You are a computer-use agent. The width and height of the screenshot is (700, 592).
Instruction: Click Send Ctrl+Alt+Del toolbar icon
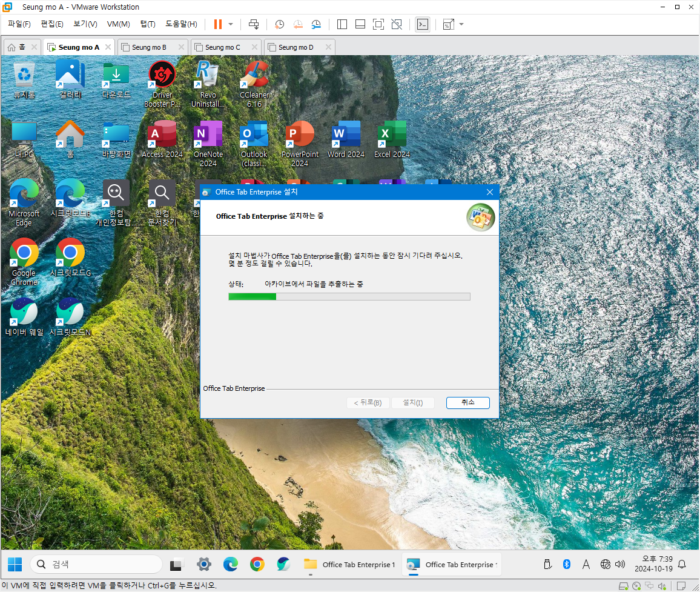[x=254, y=24]
